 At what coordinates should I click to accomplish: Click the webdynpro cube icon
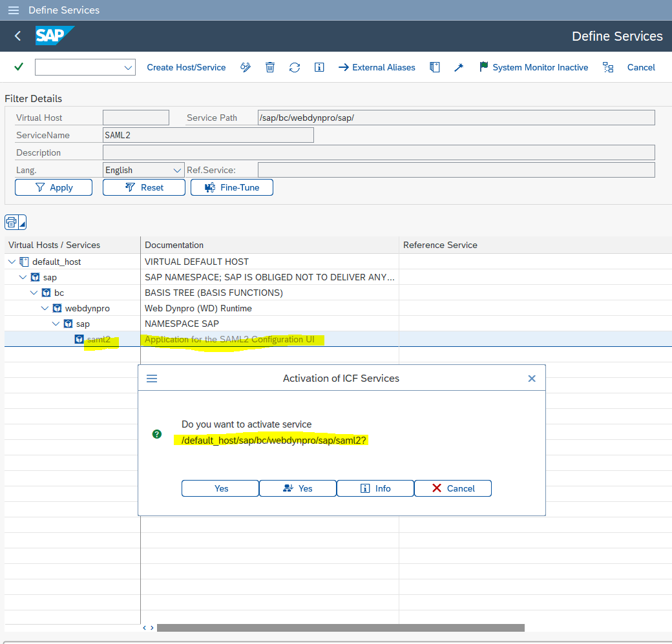coord(57,308)
